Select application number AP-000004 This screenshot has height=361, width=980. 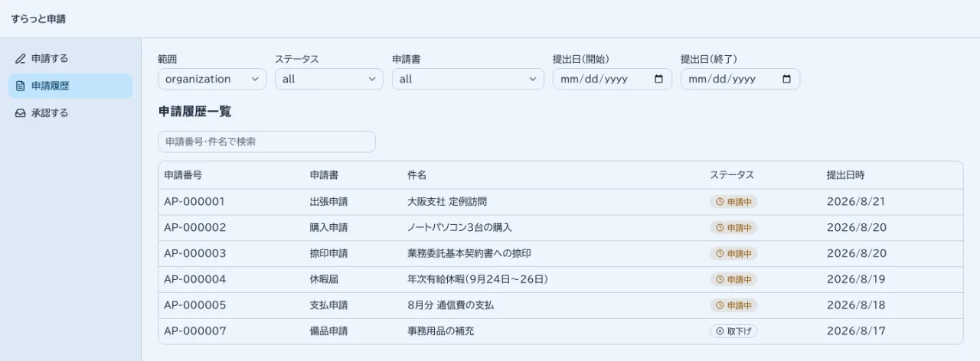pyautogui.click(x=195, y=280)
